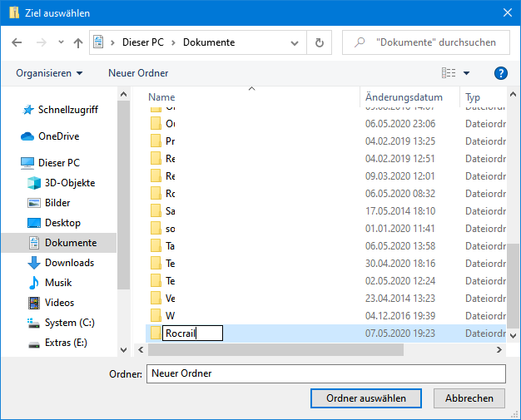Click the Up one level arrow
Screen dimensions: 521x420
coord(78,42)
